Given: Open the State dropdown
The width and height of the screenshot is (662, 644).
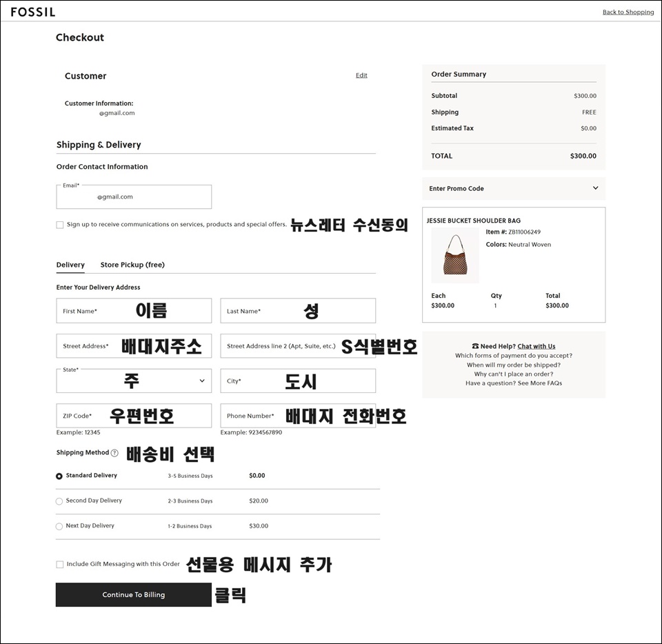Looking at the screenshot, I should coord(134,381).
